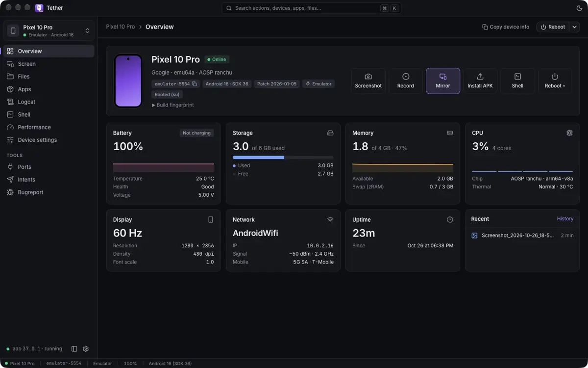Click the Ports plug icon in the sidebar
The width and height of the screenshot is (588, 368).
(10, 167)
